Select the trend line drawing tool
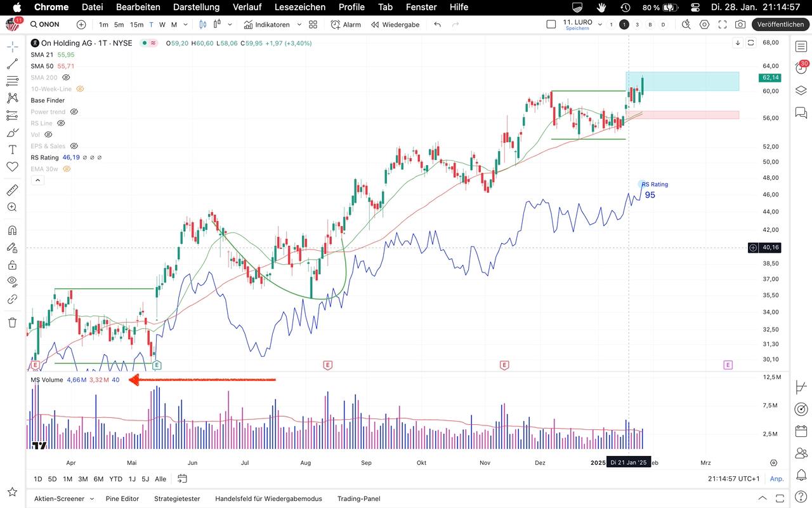 [x=12, y=64]
